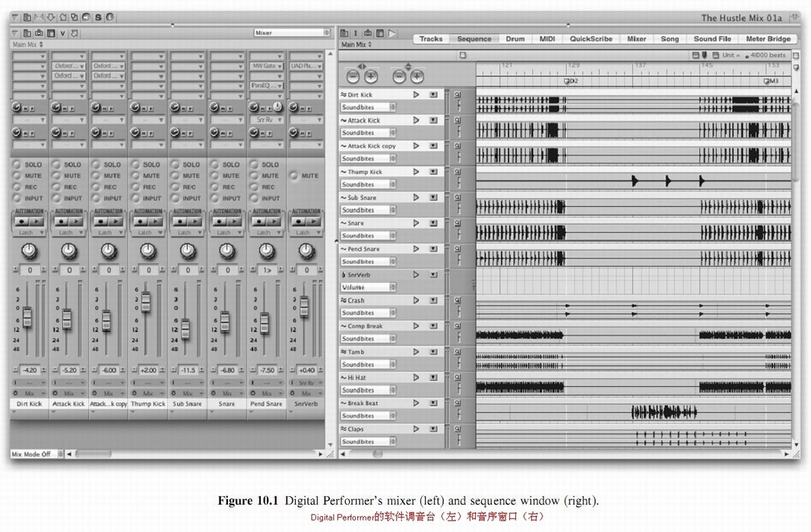811x532 pixels.
Task: Open the MW Gate insert dropdown
Action: click(267, 66)
